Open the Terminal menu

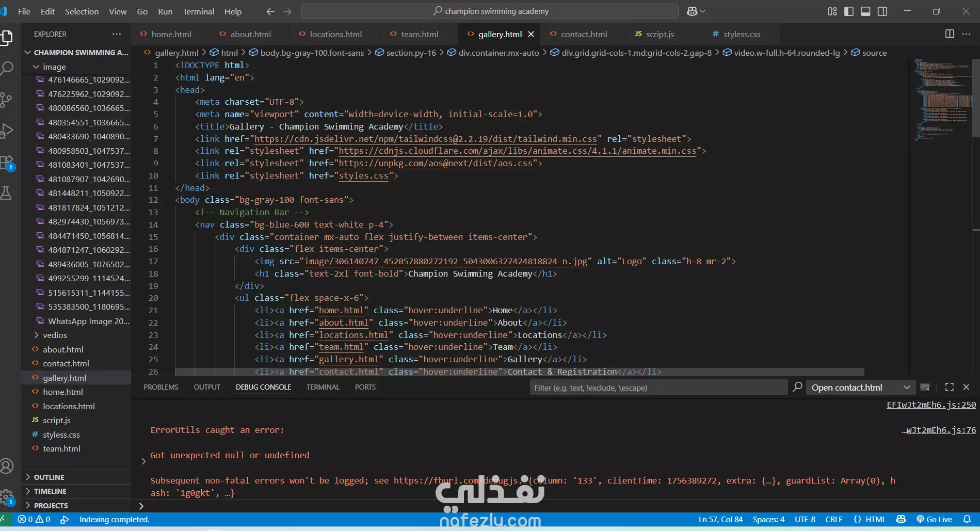pyautogui.click(x=199, y=11)
